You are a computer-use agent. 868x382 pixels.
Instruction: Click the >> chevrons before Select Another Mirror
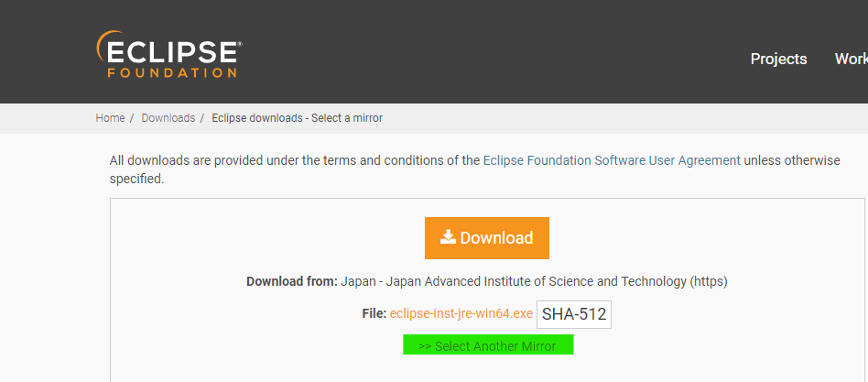[425, 346]
